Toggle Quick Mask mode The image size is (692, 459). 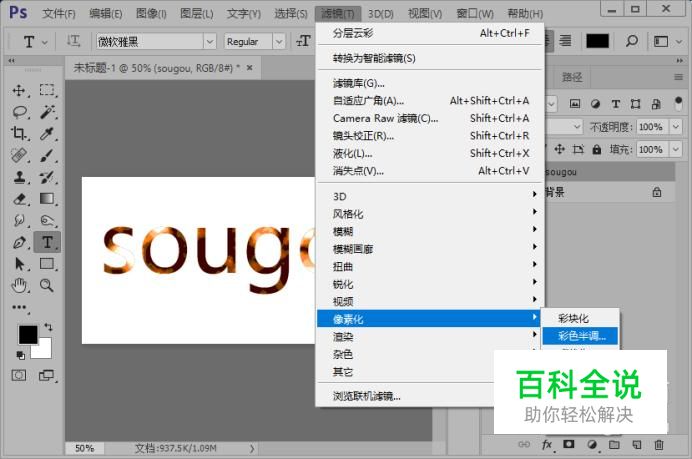19,376
